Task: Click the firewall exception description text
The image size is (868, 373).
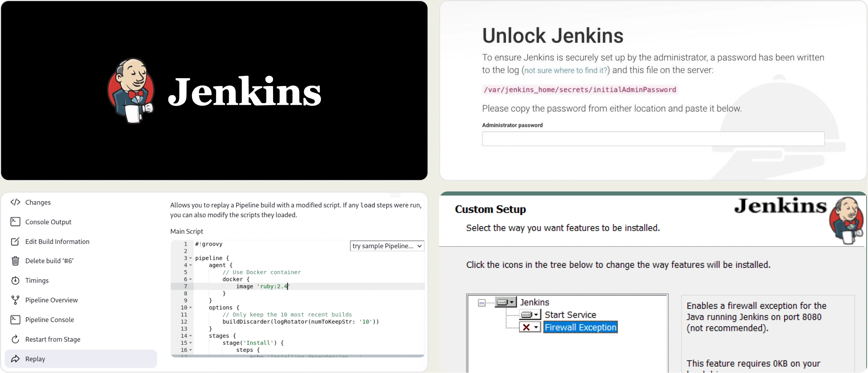Action: 756,317
